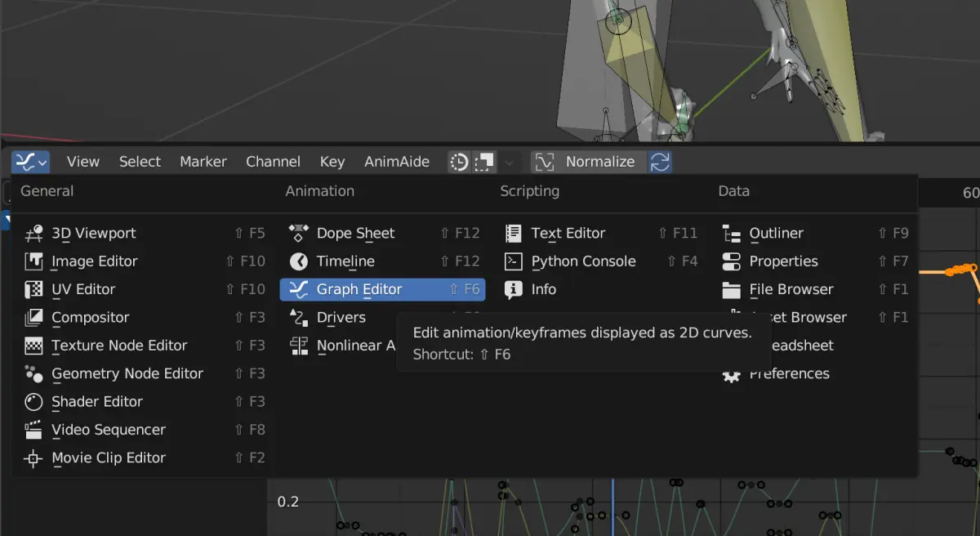Open the File Browser folder icon
This screenshot has height=536, width=980.
pos(732,289)
